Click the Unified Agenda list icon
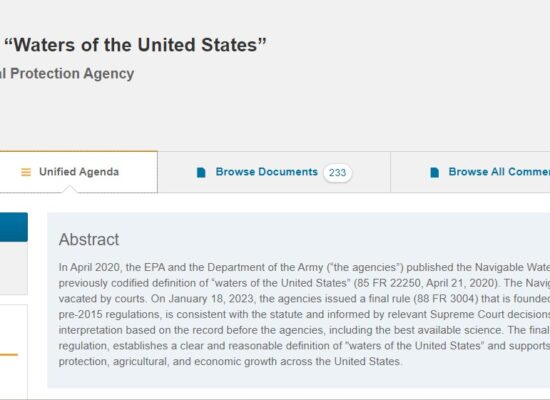Screen dimensions: 550x400 point(26,172)
